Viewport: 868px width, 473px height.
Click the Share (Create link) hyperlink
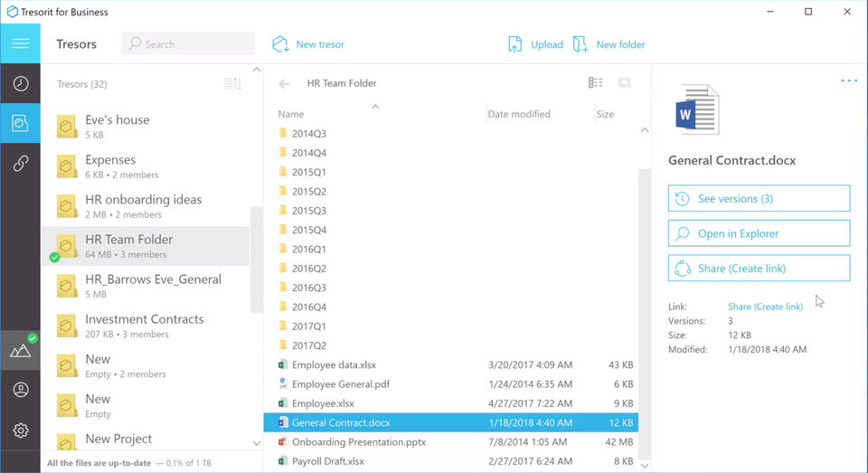coord(765,307)
